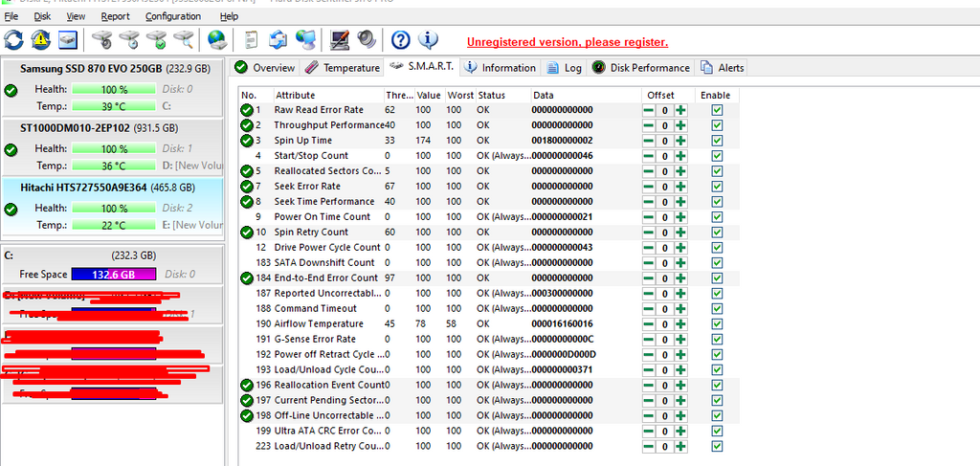Click green check icon on End-to-End Error Count

click(247, 278)
